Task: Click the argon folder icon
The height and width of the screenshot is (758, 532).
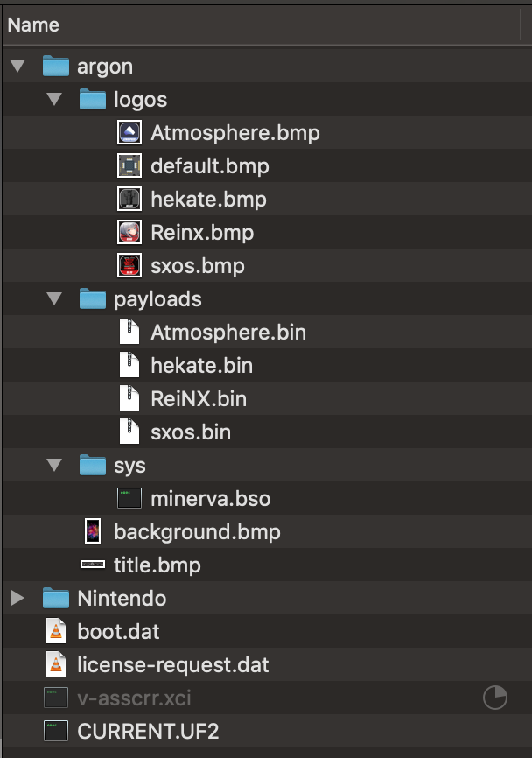Action: tap(56, 66)
